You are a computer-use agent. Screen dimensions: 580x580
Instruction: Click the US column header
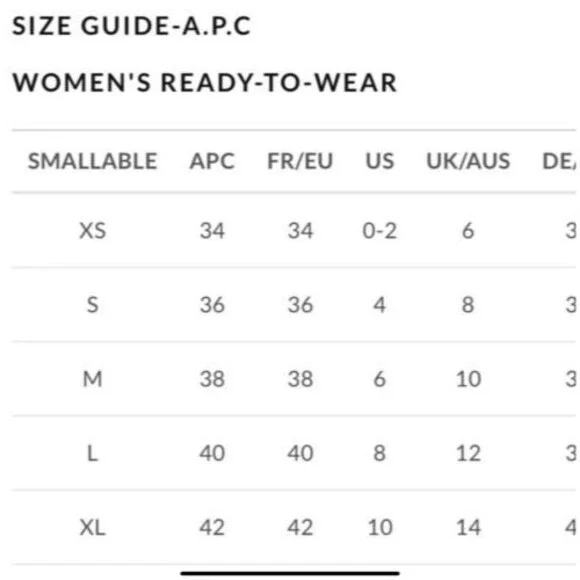coord(380,161)
